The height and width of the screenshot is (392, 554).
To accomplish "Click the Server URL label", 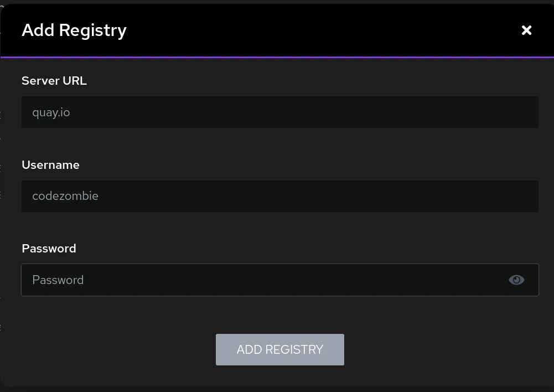I will click(x=54, y=81).
